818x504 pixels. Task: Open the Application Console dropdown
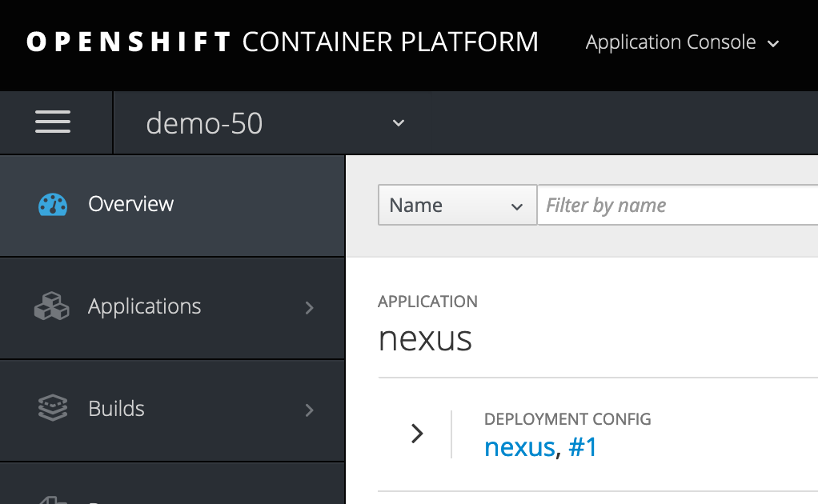[x=682, y=42]
